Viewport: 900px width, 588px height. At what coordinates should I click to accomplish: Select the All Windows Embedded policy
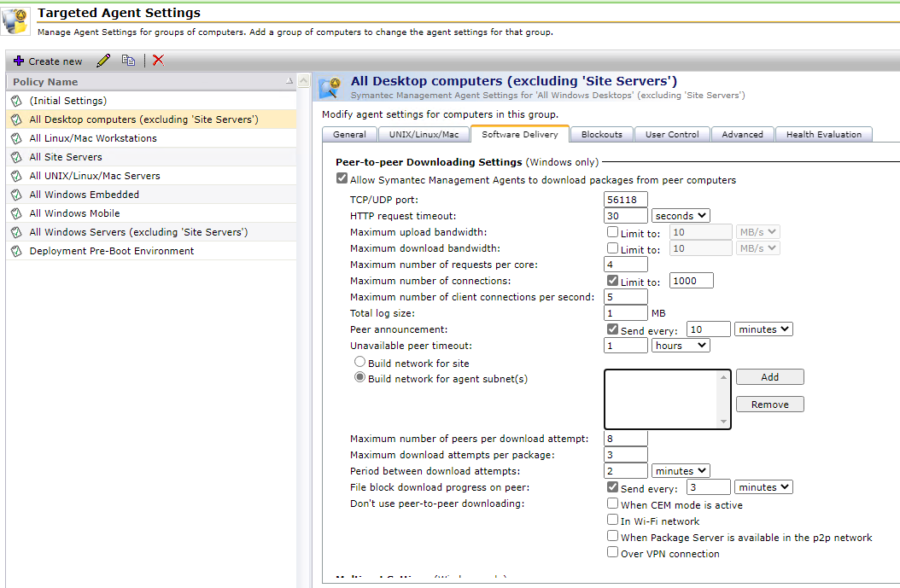pos(151,195)
